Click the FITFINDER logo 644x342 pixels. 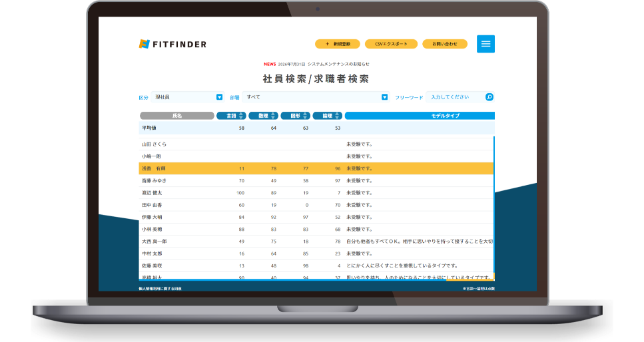click(x=172, y=44)
